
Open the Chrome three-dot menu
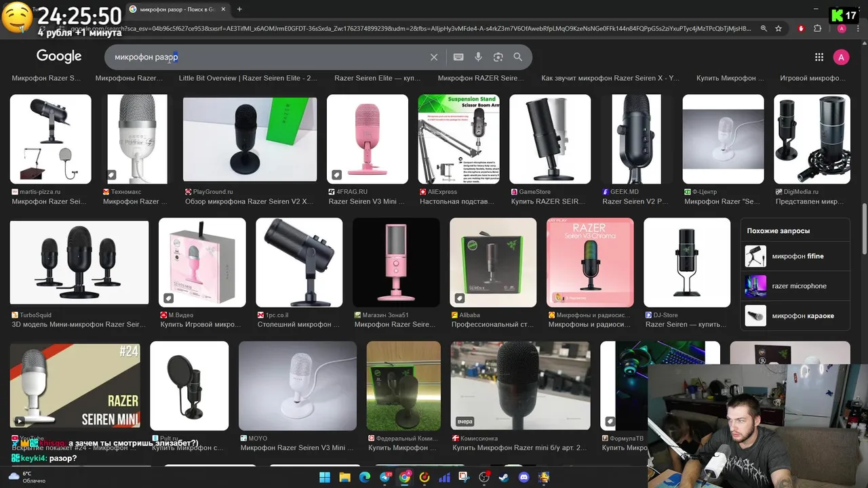[857, 28]
